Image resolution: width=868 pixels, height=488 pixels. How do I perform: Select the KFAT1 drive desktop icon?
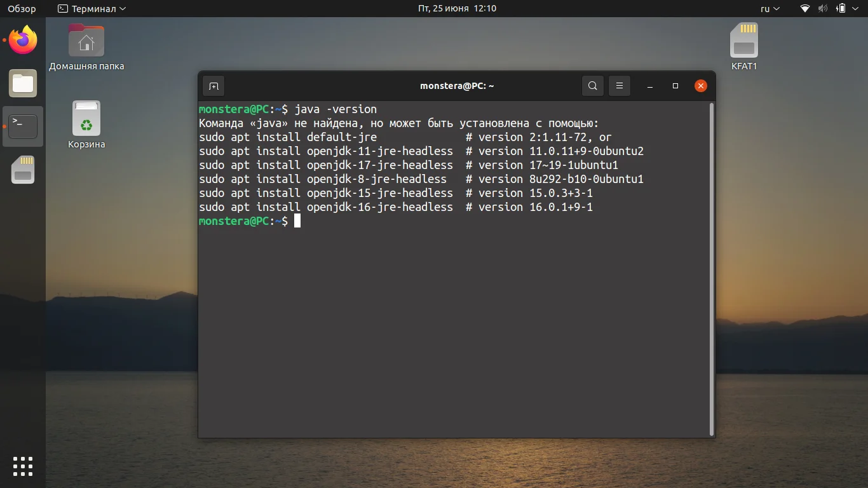click(x=744, y=47)
